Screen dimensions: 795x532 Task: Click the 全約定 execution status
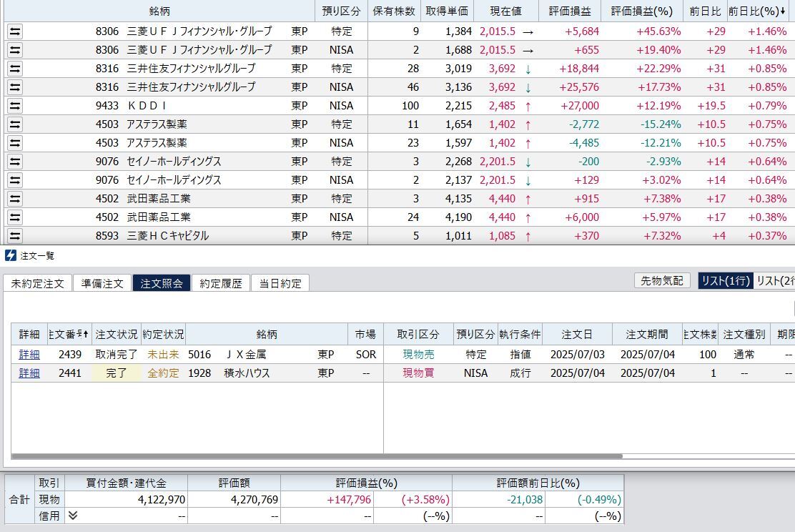[x=163, y=373]
